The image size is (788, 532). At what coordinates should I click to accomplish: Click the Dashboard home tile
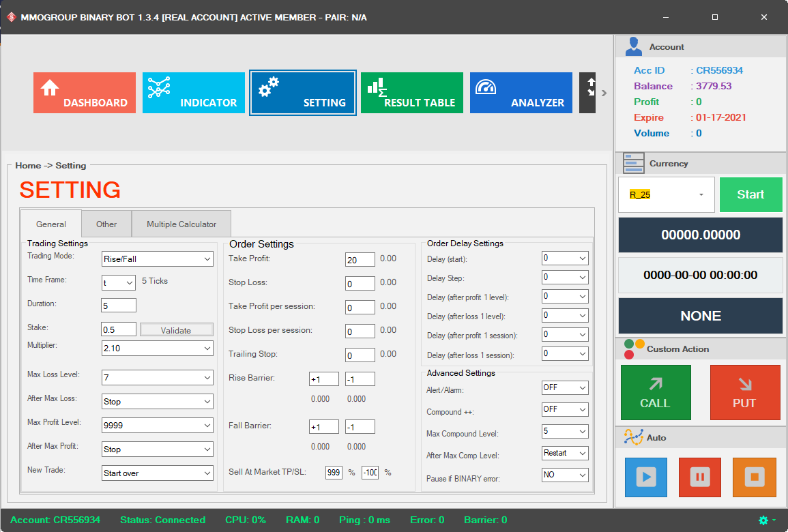click(85, 93)
